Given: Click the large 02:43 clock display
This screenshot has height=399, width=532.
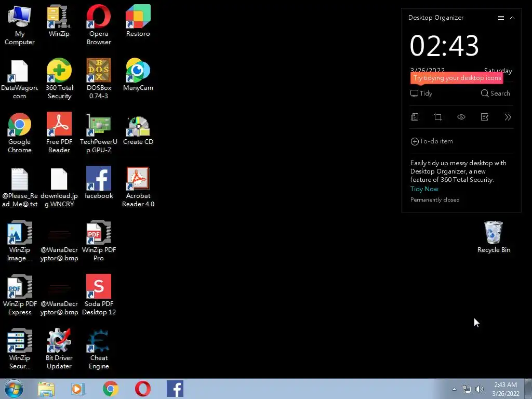Looking at the screenshot, I should point(444,46).
